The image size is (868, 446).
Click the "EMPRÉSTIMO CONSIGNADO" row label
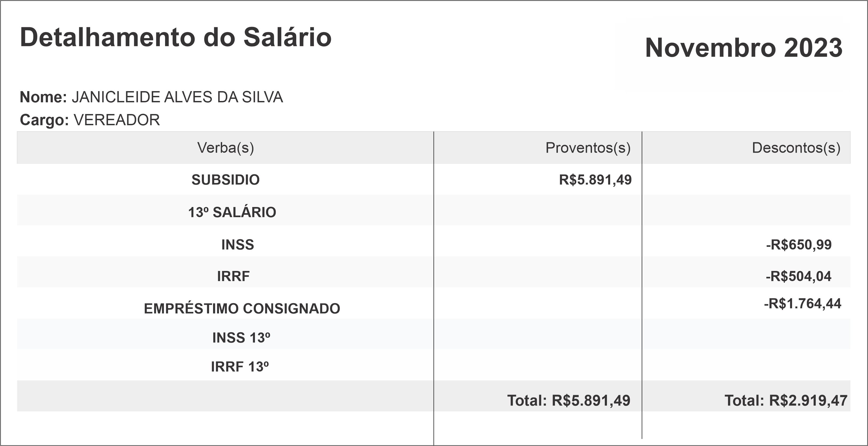pyautogui.click(x=242, y=309)
